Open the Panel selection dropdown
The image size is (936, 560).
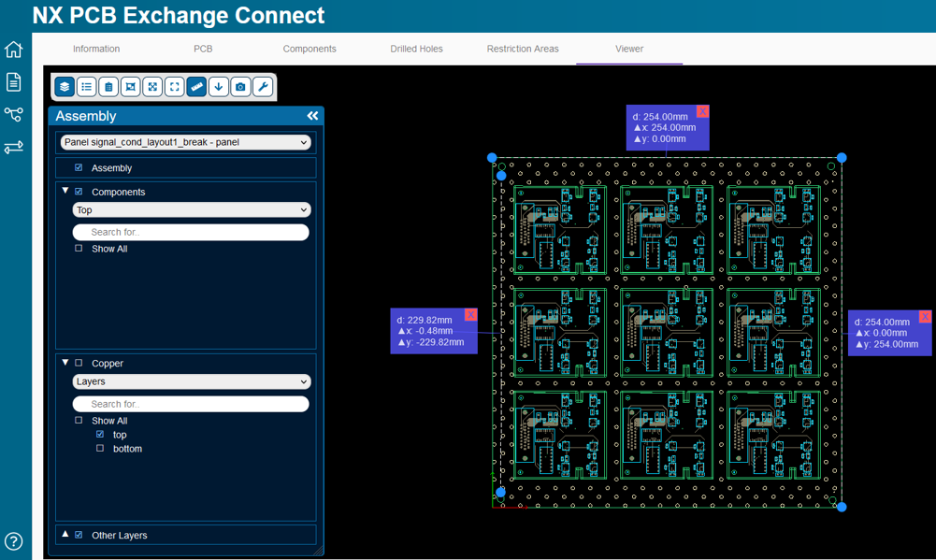tap(185, 142)
